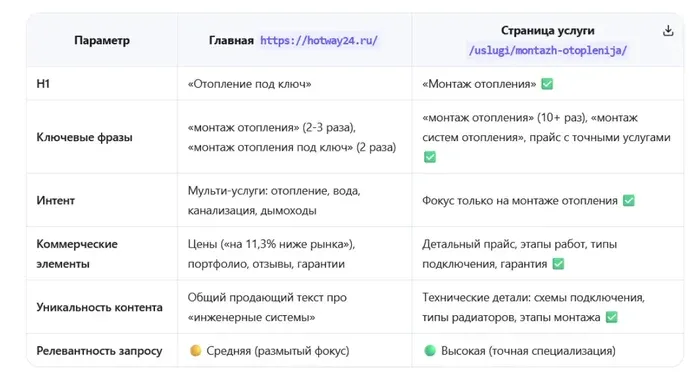Select the Параметр column header

coord(102,41)
